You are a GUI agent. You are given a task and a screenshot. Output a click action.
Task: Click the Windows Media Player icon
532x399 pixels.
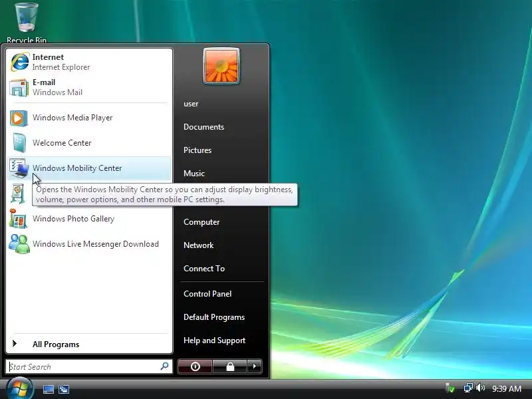(x=19, y=118)
